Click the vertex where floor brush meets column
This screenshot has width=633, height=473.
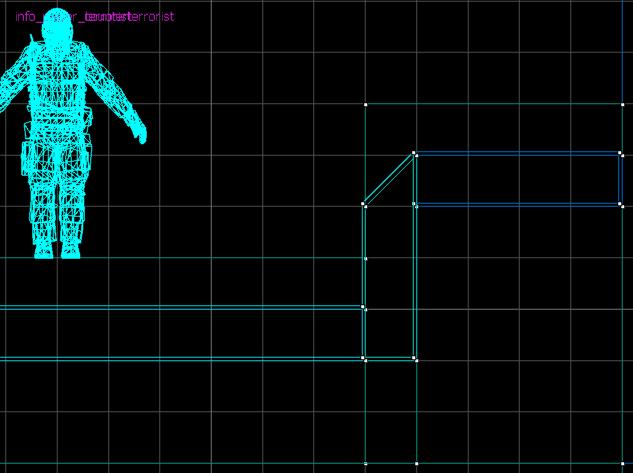point(364,308)
